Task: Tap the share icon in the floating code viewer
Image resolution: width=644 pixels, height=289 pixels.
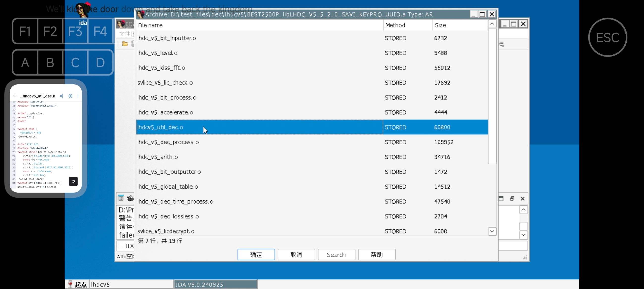Action: [61, 96]
